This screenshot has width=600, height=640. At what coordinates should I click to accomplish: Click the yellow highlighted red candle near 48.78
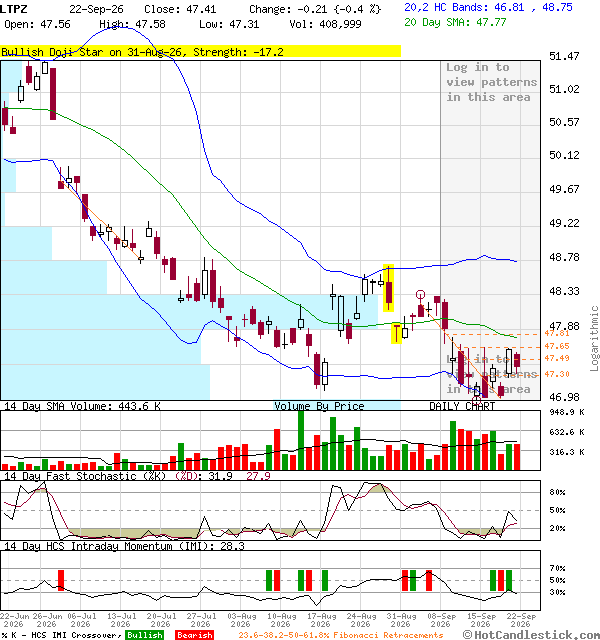coord(389,288)
